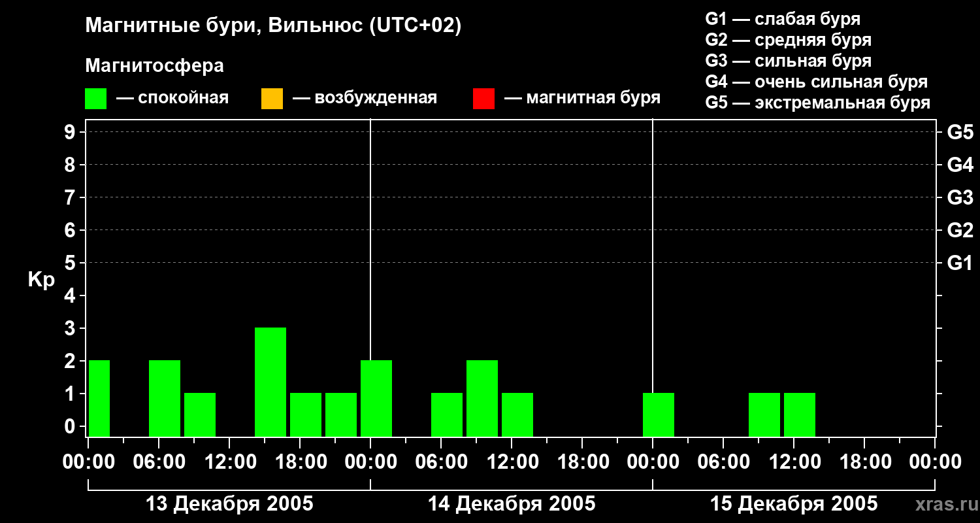Click the '13 Декабря 2005' date label
980x523 pixels.
[229, 504]
